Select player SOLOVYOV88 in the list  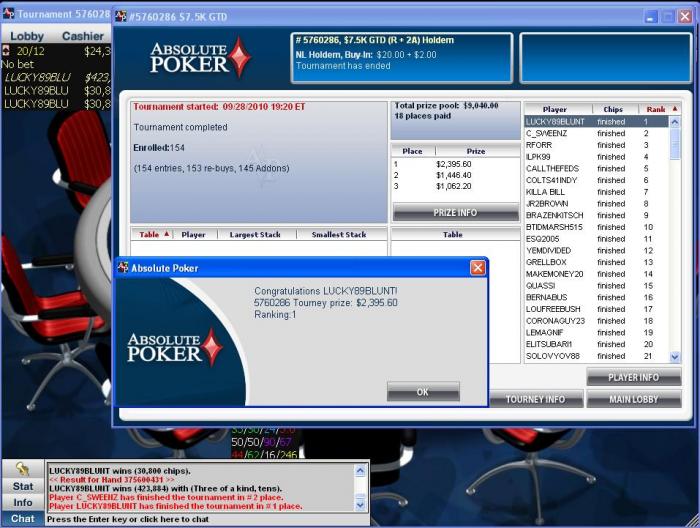click(x=596, y=356)
